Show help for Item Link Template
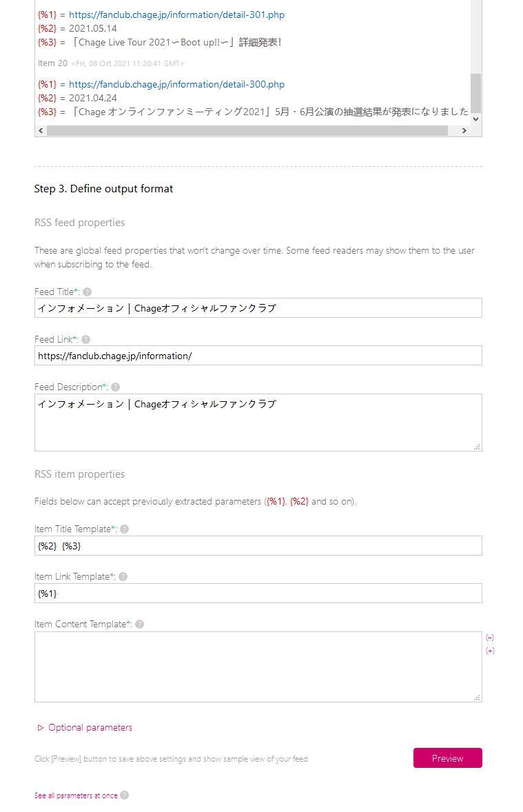The width and height of the screenshot is (523, 812). (x=123, y=577)
